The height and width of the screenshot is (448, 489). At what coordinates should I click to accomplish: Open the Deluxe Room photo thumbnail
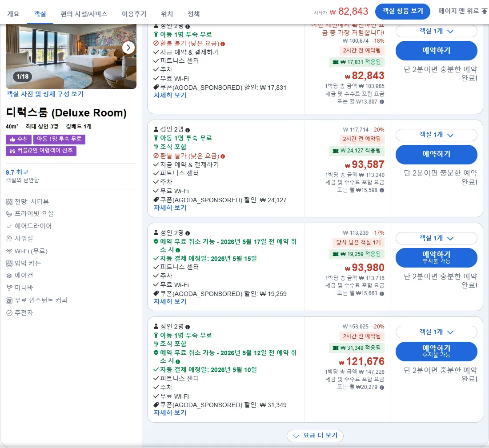point(71,56)
